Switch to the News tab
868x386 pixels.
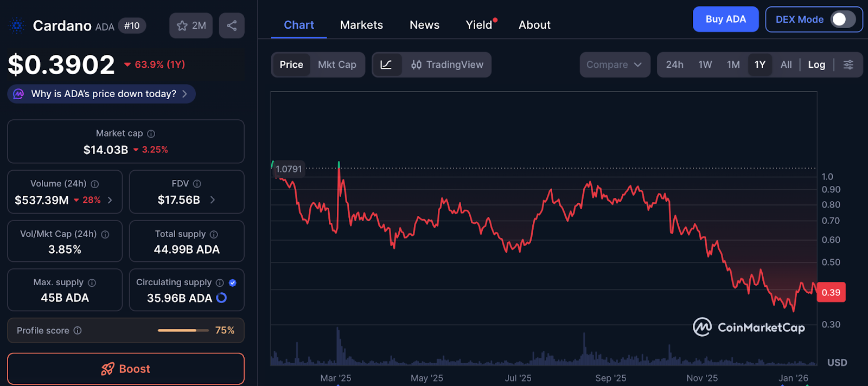(424, 25)
